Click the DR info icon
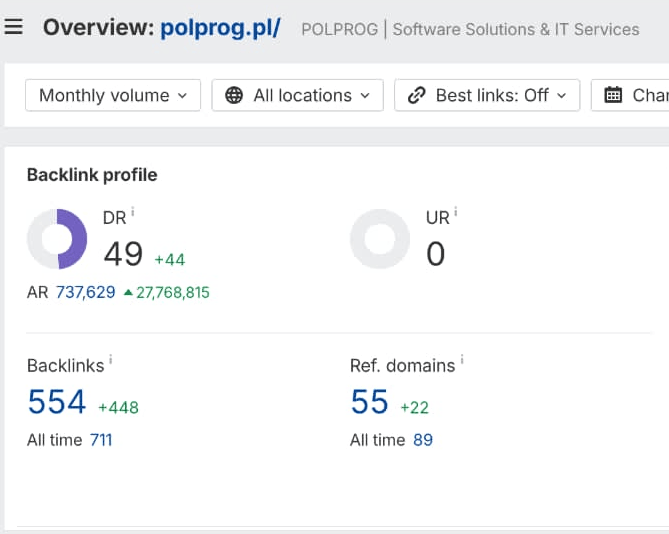This screenshot has width=669, height=534. (133, 212)
